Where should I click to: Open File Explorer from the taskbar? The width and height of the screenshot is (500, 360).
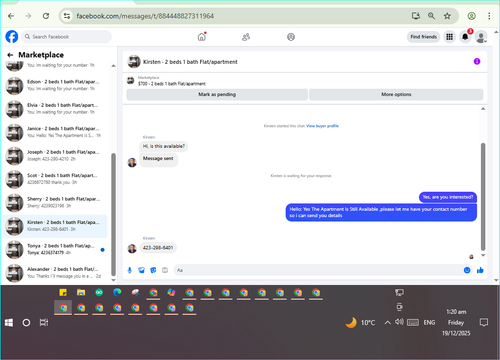[81, 293]
